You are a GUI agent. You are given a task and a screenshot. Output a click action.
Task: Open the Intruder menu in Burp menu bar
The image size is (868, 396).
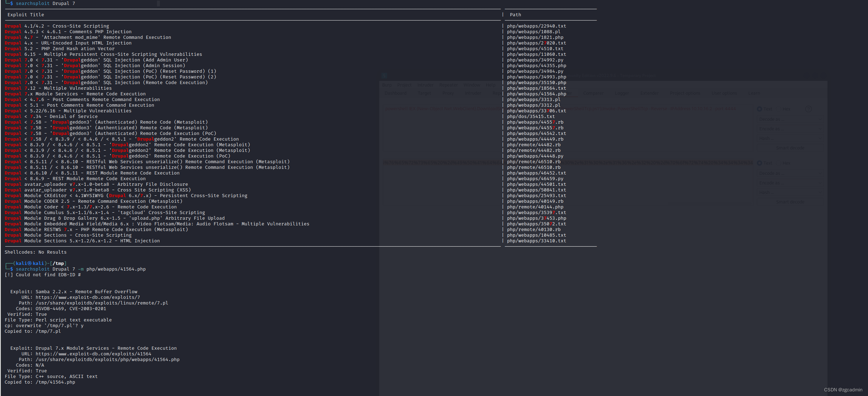click(x=426, y=85)
